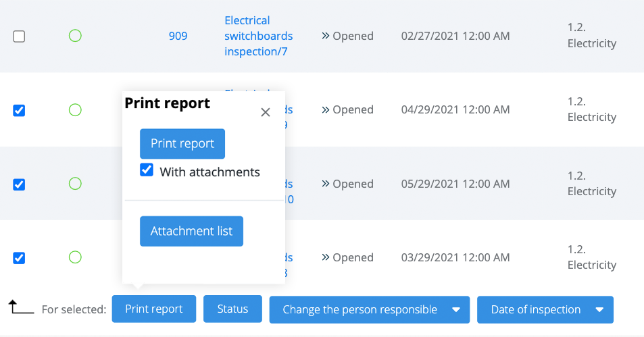The width and height of the screenshot is (644, 337).
Task: Click the 02/27/2021 12:00 AM date
Action: (455, 36)
